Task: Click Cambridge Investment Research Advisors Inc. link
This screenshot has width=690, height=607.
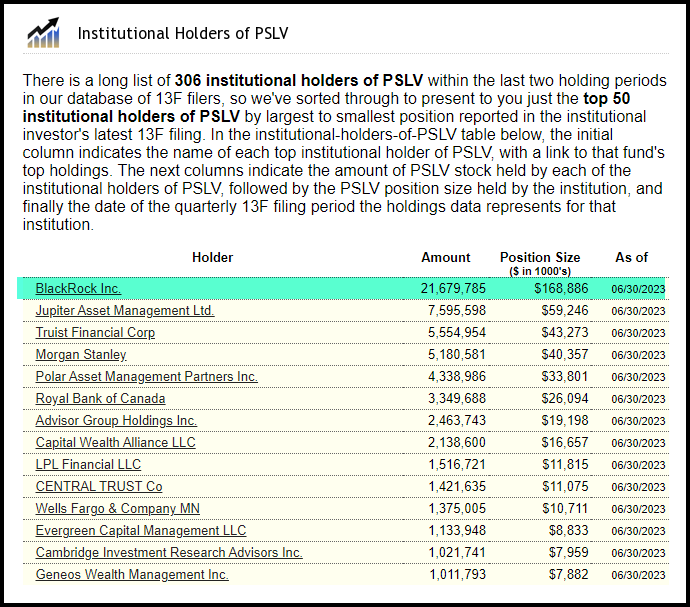Action: click(169, 552)
